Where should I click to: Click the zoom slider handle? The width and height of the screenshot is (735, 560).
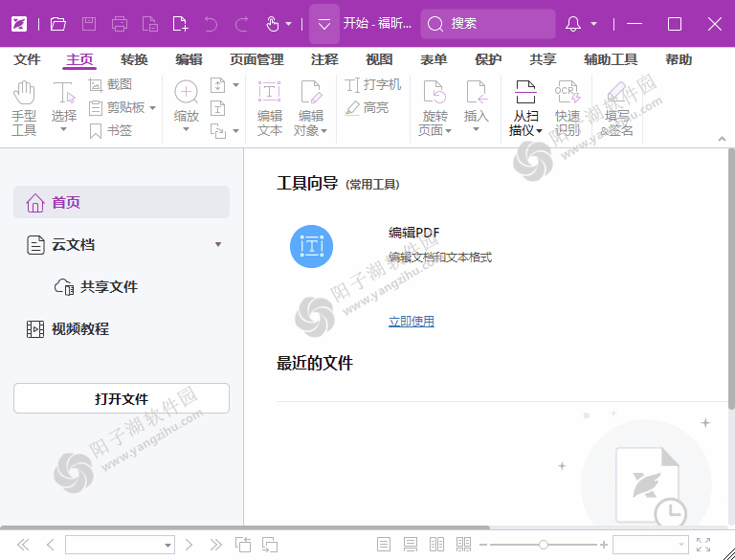pyautogui.click(x=544, y=545)
